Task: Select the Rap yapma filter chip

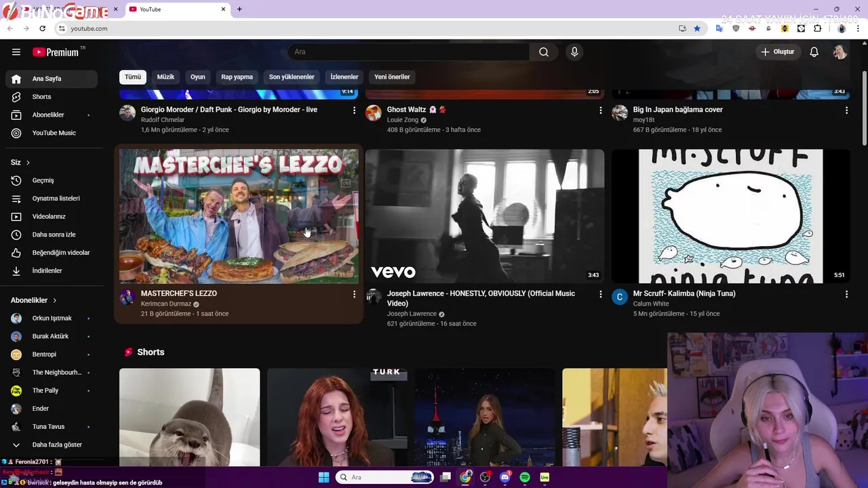Action: pos(237,77)
